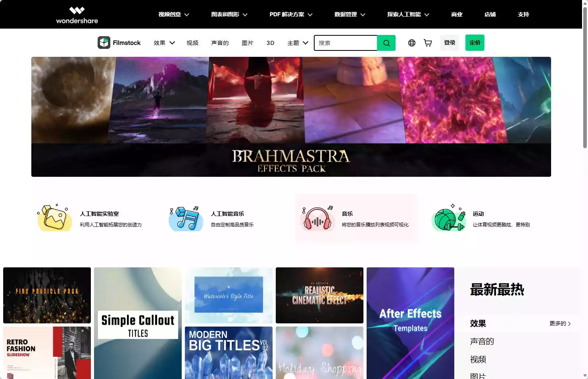
Task: Go to the 3D section
Action: click(x=270, y=43)
